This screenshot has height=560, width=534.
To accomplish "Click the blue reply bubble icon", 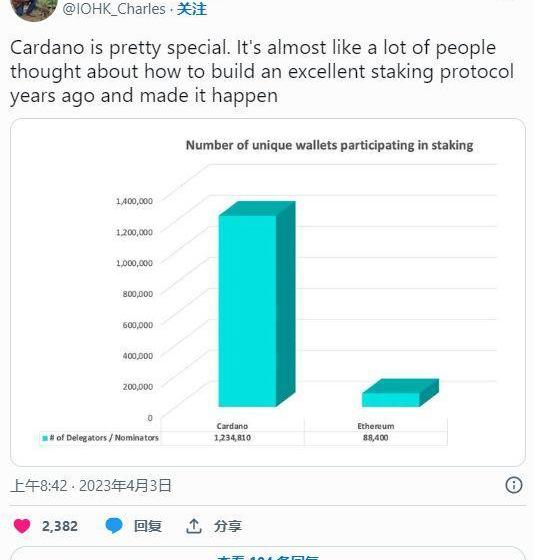I will 114,526.
